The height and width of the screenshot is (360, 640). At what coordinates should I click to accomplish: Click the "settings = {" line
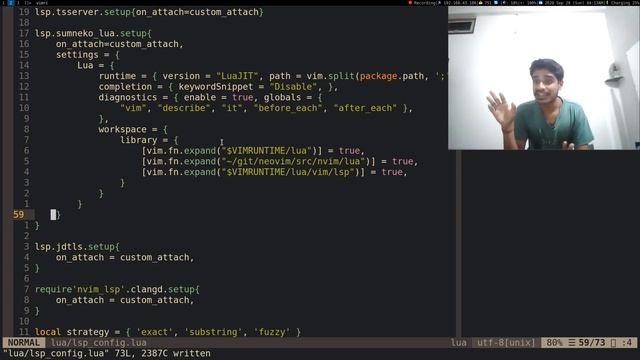click(x=88, y=55)
